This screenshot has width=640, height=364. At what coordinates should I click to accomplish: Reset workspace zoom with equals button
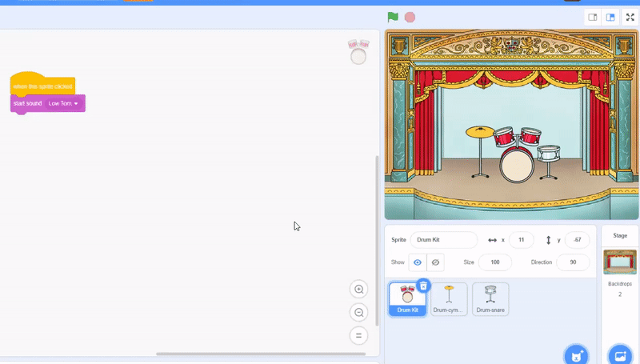[x=358, y=336]
